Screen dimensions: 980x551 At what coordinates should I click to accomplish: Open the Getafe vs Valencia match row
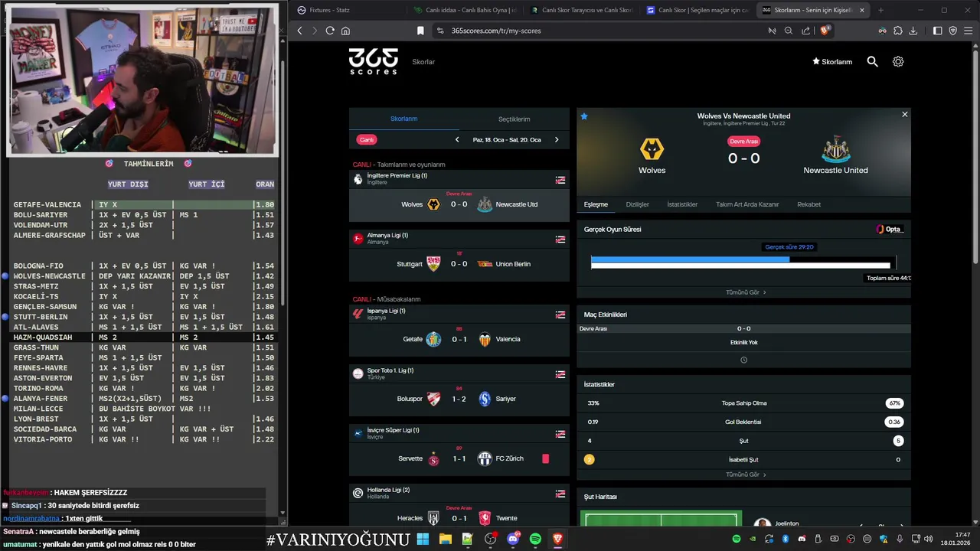click(459, 339)
